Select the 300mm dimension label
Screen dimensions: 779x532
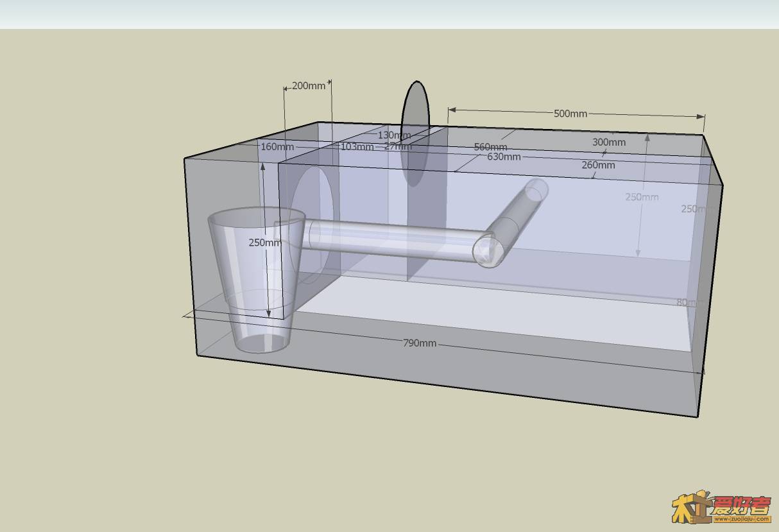tap(609, 142)
